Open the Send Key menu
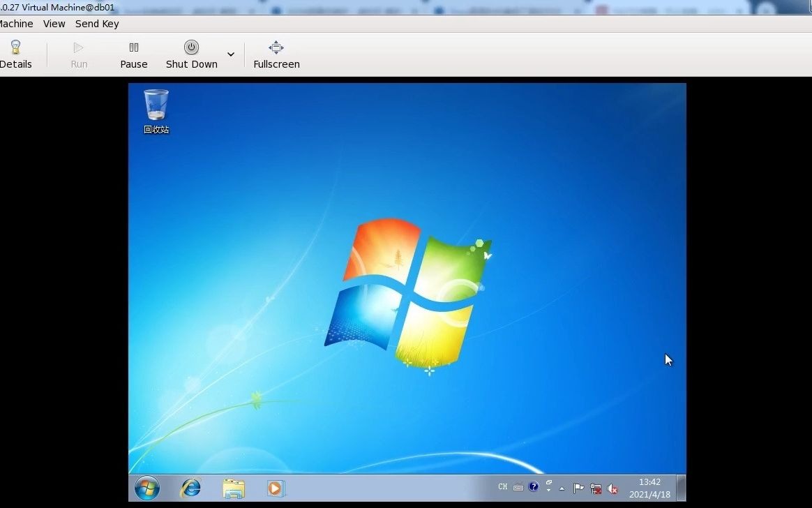The height and width of the screenshot is (508, 812). [97, 24]
